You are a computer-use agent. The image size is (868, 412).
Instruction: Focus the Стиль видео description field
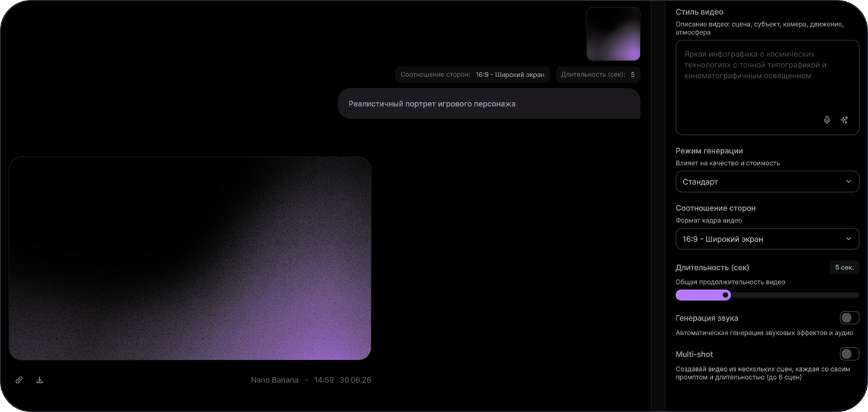pyautogui.click(x=768, y=87)
